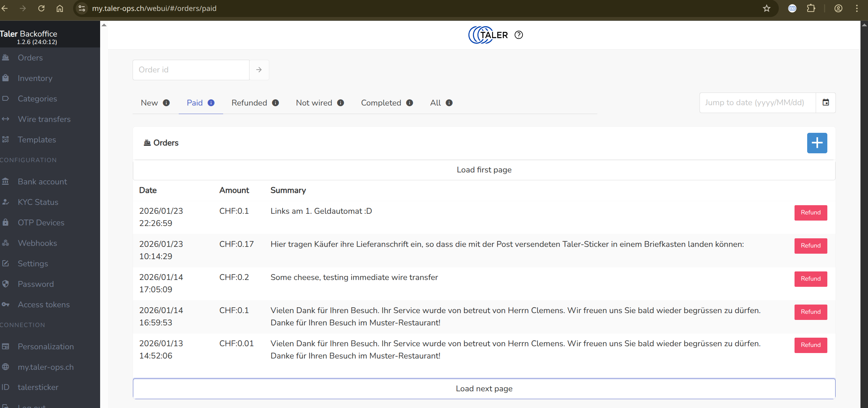Open Inventory from the sidebar
This screenshot has height=408, width=868.
(x=35, y=78)
